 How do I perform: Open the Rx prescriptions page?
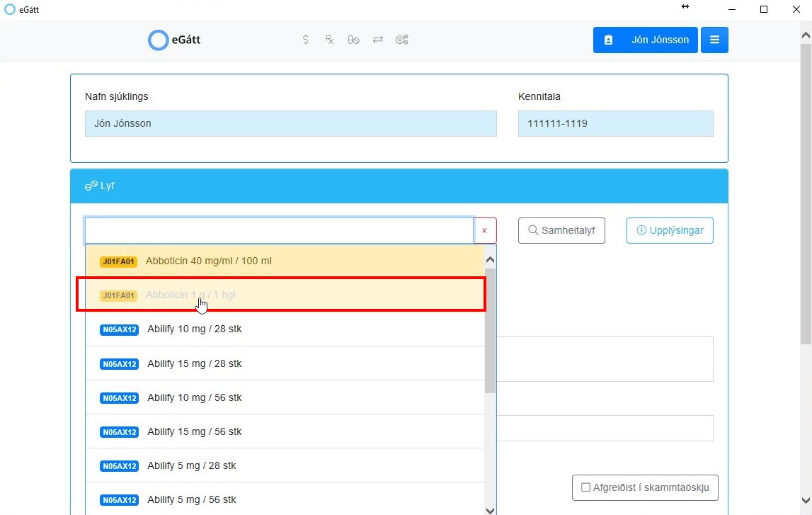click(x=329, y=40)
